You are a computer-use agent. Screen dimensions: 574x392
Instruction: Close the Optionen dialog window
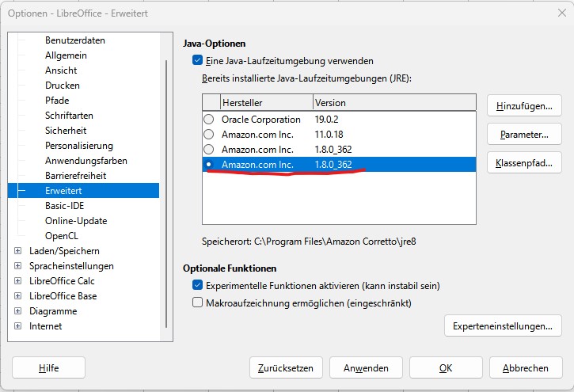(561, 13)
